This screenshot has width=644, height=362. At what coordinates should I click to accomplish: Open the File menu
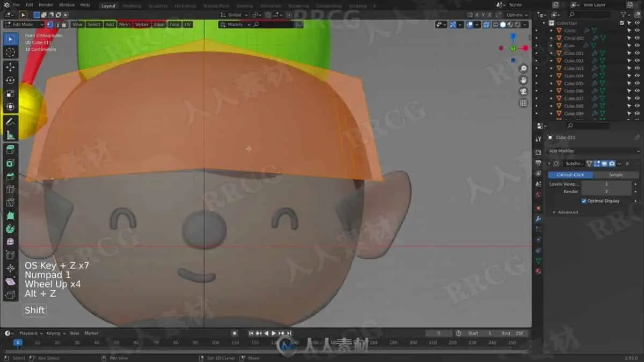pyautogui.click(x=17, y=5)
